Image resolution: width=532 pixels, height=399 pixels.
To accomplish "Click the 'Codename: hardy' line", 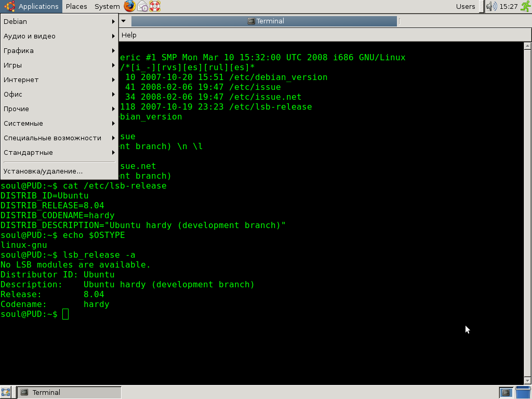I will [x=55, y=304].
